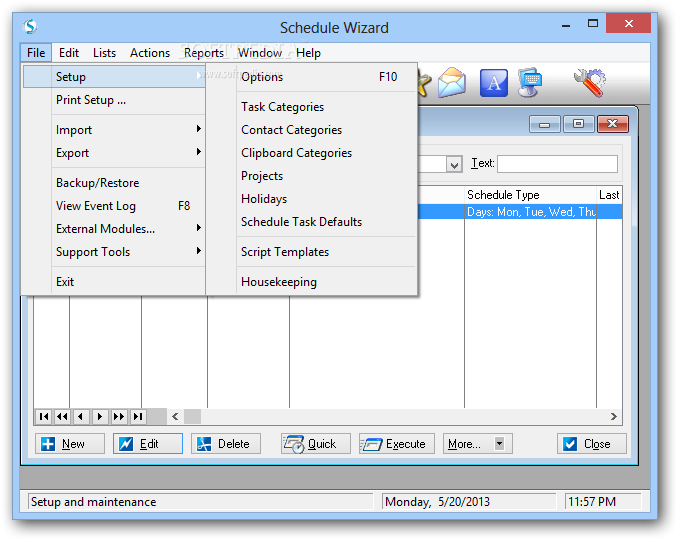Click the Close button with checkmark
Image resolution: width=678 pixels, height=540 pixels.
click(592, 444)
